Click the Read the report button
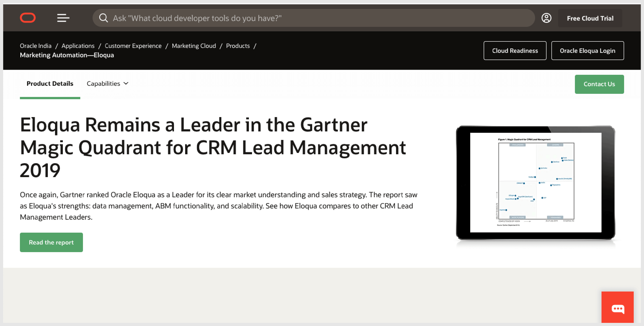644x326 pixels. click(x=51, y=242)
